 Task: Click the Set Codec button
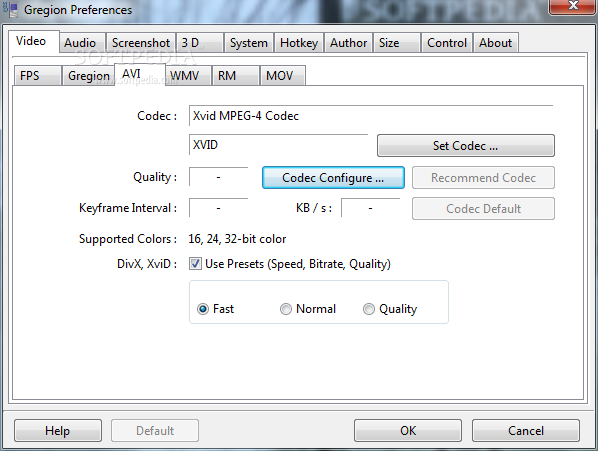466,146
